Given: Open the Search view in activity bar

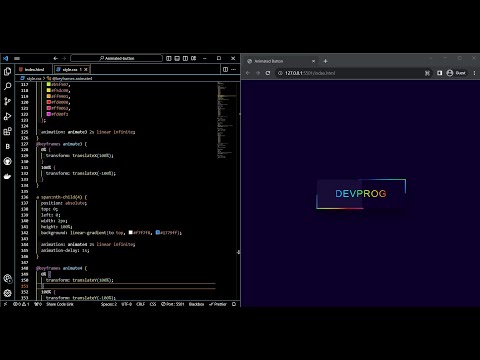Looking at the screenshot, I should pos(7,86).
